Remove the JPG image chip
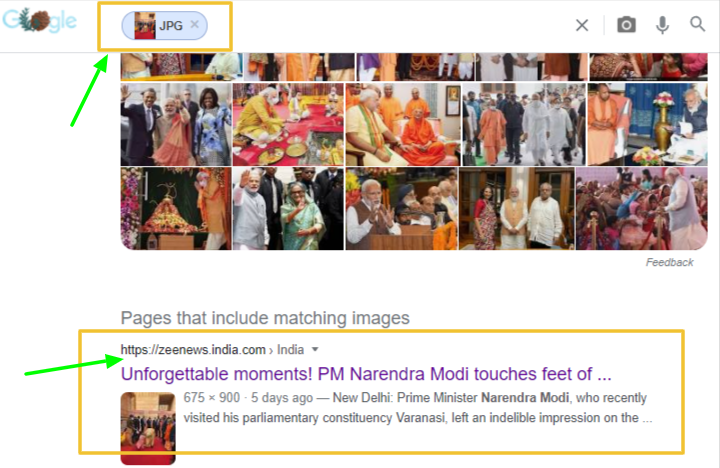The width and height of the screenshot is (720, 468). [195, 24]
